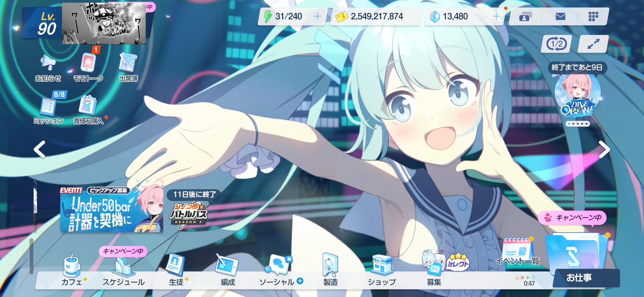644x297 pixels.
Task: Open the account profile card icon
Action: (525, 17)
